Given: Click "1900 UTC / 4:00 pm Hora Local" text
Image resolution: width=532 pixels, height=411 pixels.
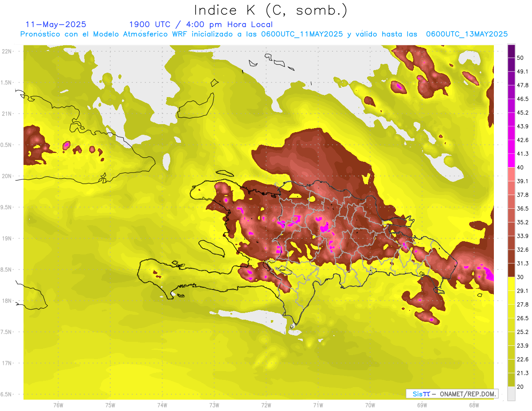Looking at the screenshot, I should click(x=201, y=25).
